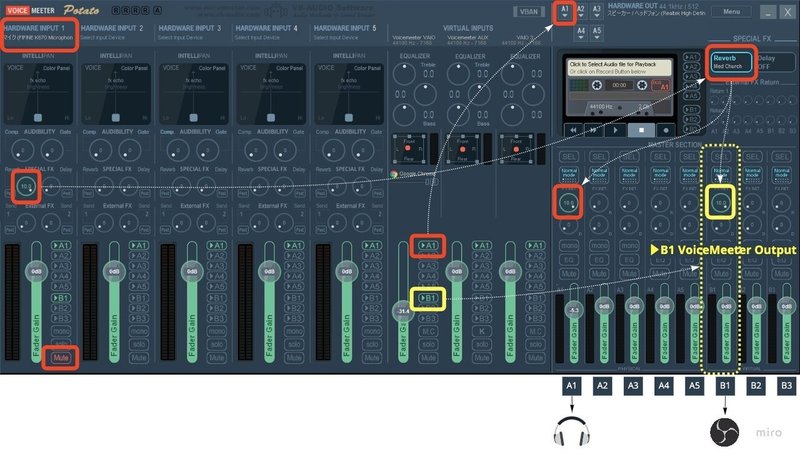Click Voicemeeter VAIO equalizer Treble knob
This screenshot has width=800, height=455.
[x=404, y=74]
